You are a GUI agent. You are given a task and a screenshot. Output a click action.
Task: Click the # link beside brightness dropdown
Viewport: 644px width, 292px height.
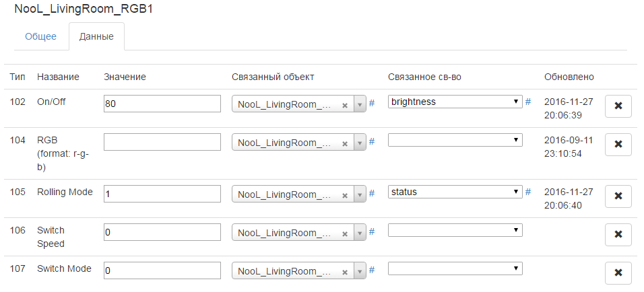point(528,102)
